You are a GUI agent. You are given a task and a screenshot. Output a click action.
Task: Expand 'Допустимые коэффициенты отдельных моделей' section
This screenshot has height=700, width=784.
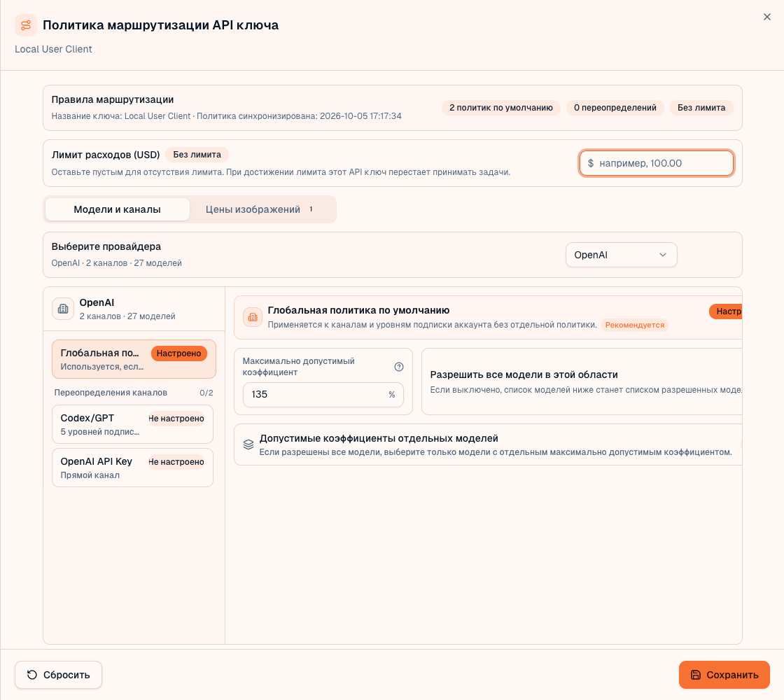(488, 444)
